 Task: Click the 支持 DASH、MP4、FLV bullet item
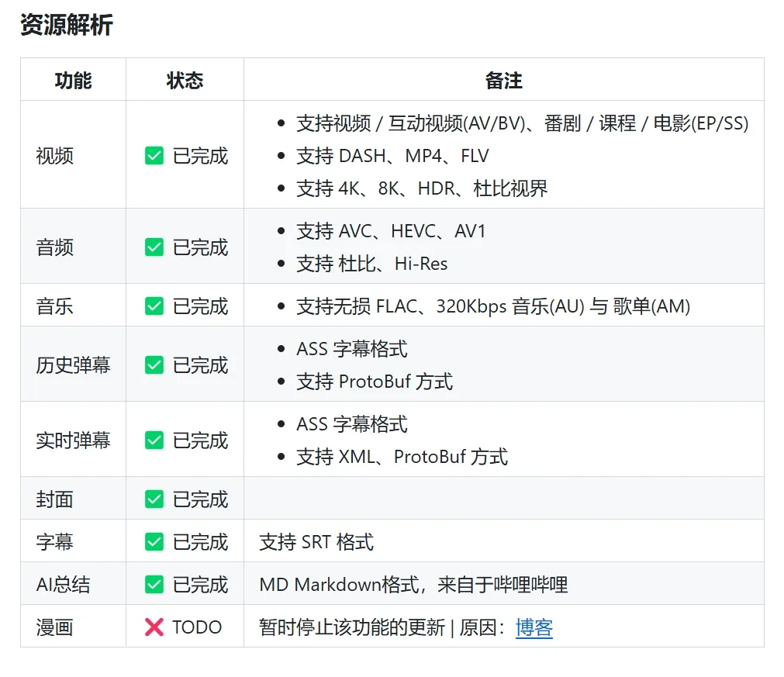pyautogui.click(x=392, y=156)
